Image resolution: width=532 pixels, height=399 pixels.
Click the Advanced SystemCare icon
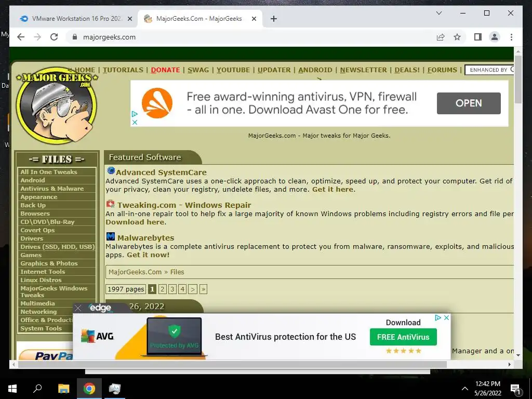(111, 170)
